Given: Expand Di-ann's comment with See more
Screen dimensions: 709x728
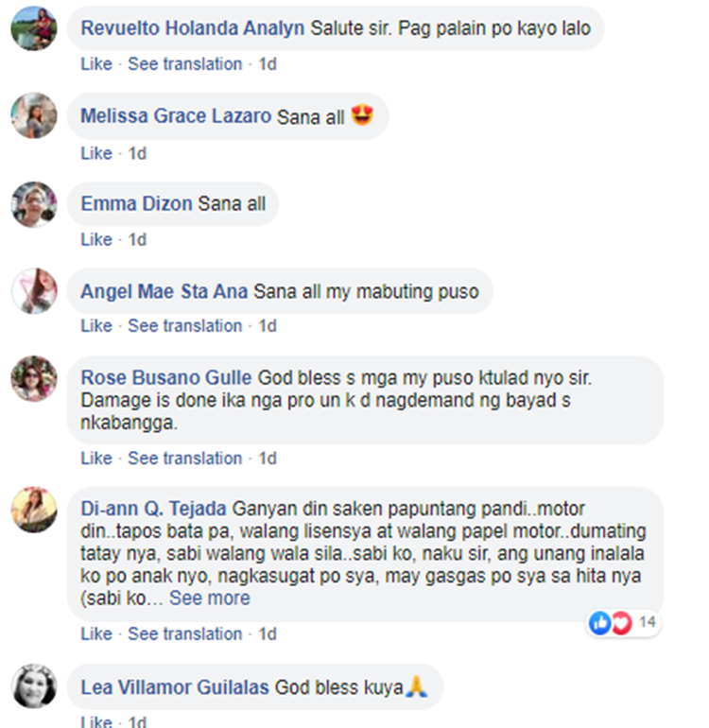Looking at the screenshot, I should pyautogui.click(x=210, y=598).
